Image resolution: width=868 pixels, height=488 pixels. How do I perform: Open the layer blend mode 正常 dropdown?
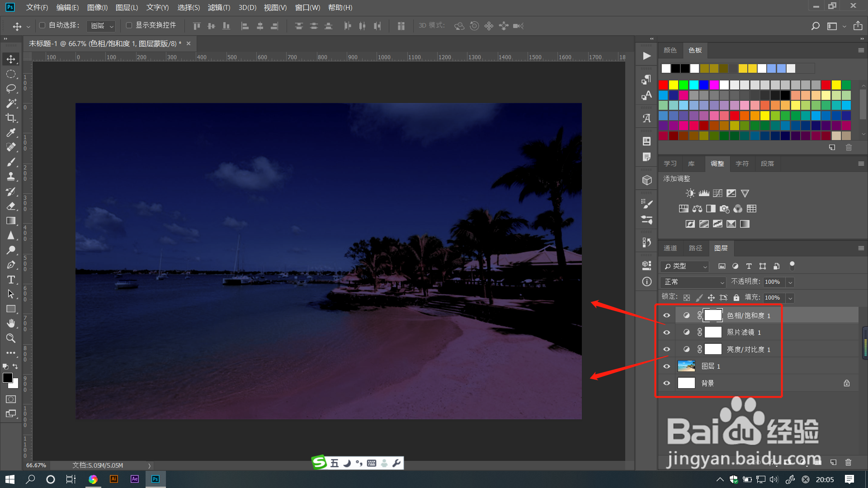[x=693, y=282]
